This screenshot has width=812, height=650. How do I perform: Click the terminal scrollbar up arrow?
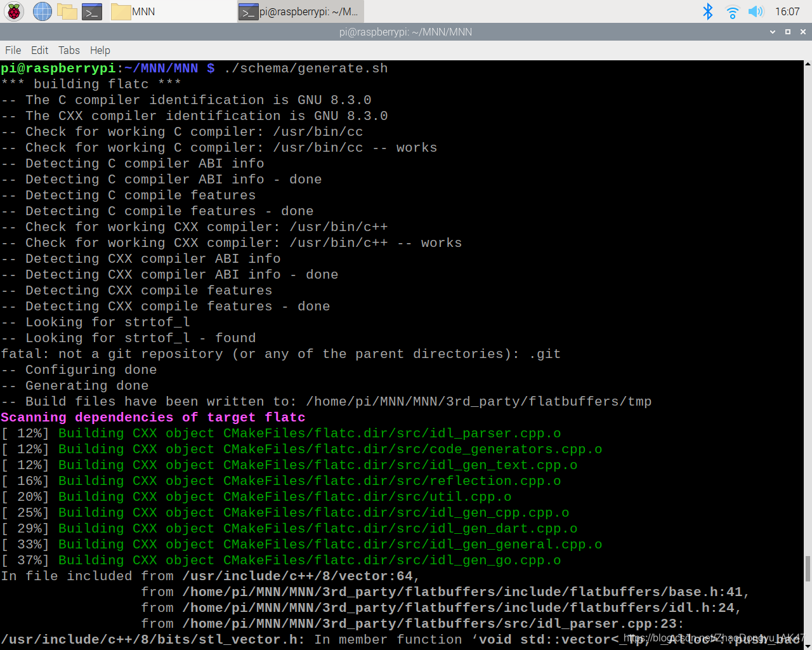click(808, 64)
